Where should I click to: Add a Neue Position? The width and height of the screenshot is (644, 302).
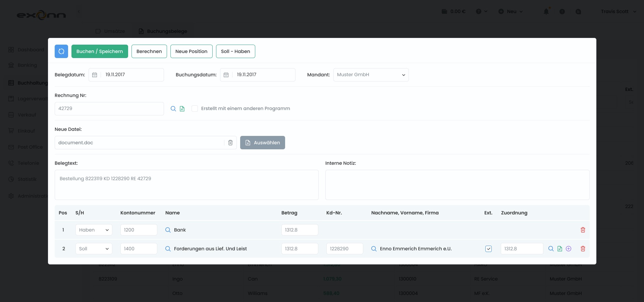pyautogui.click(x=191, y=51)
